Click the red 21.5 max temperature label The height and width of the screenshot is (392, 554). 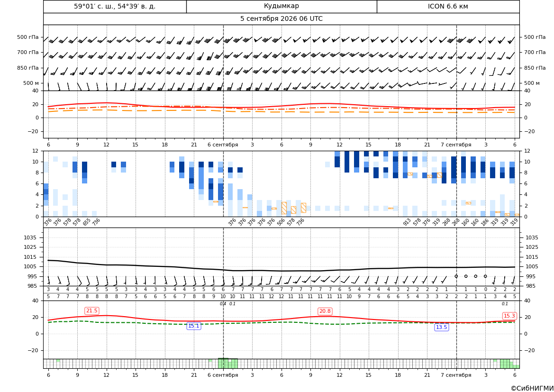tap(92, 310)
